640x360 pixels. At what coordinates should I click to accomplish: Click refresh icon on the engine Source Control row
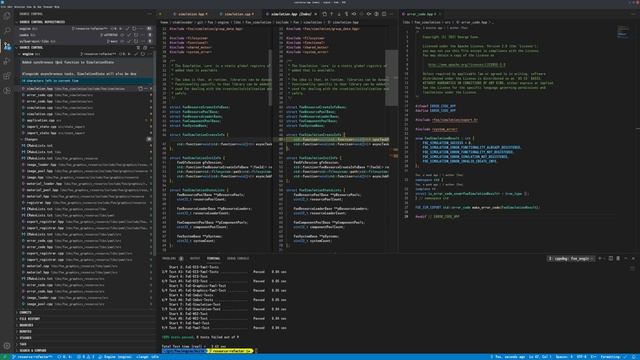pos(143,54)
